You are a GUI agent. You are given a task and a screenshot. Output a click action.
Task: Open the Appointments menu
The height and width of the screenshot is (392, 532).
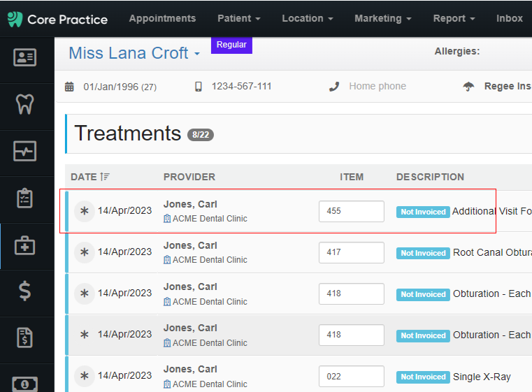coord(162,18)
